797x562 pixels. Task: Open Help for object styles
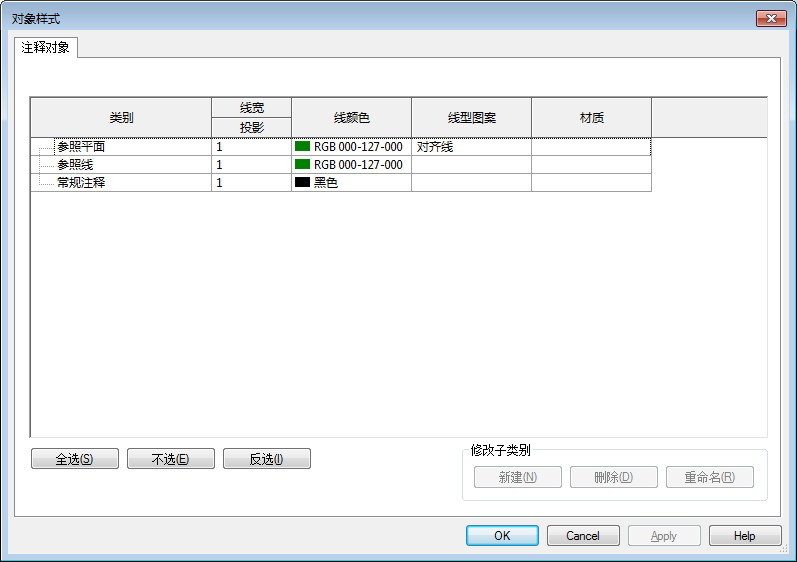point(745,536)
